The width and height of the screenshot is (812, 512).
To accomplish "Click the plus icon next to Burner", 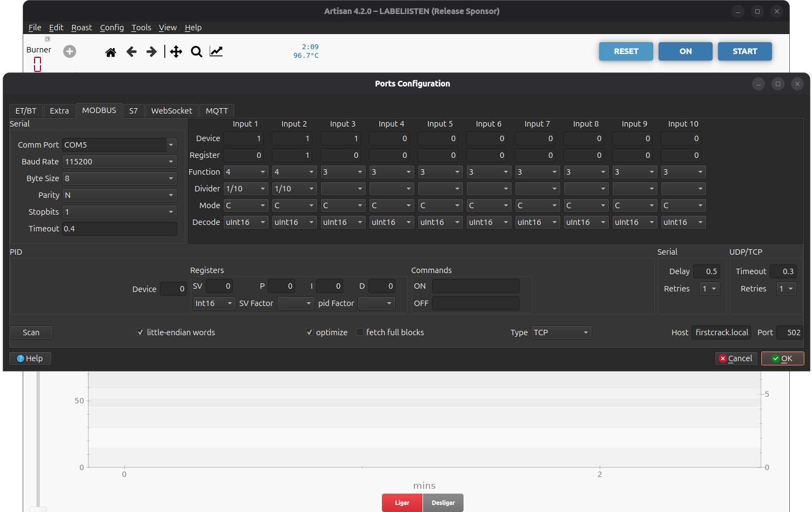I will [70, 51].
